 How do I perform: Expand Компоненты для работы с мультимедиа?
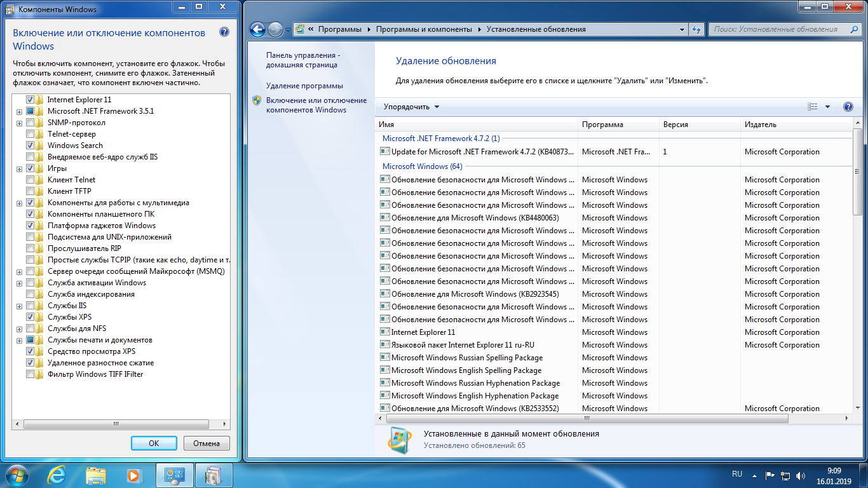click(20, 203)
